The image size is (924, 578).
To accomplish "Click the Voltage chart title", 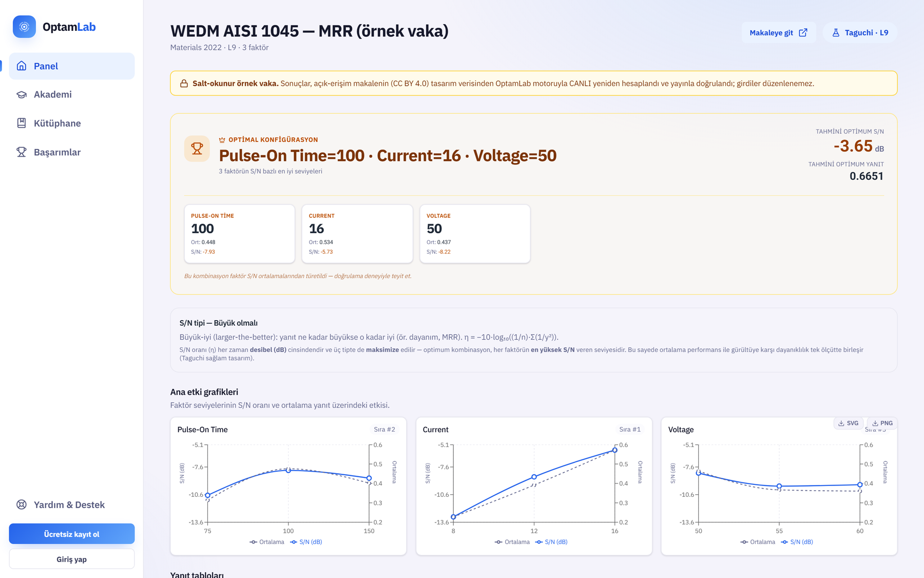I will pyautogui.click(x=681, y=430).
